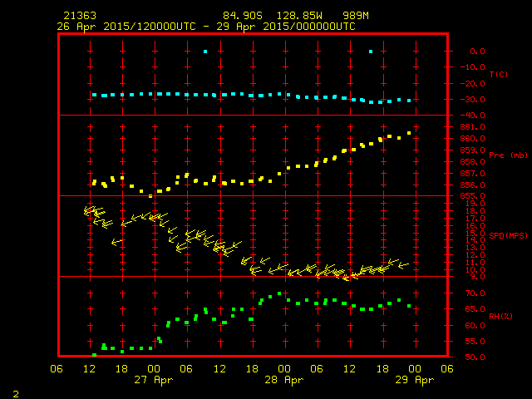The width and height of the screenshot is (532, 399).
Task: Click the 27 Apr date label
Action: coord(153,380)
